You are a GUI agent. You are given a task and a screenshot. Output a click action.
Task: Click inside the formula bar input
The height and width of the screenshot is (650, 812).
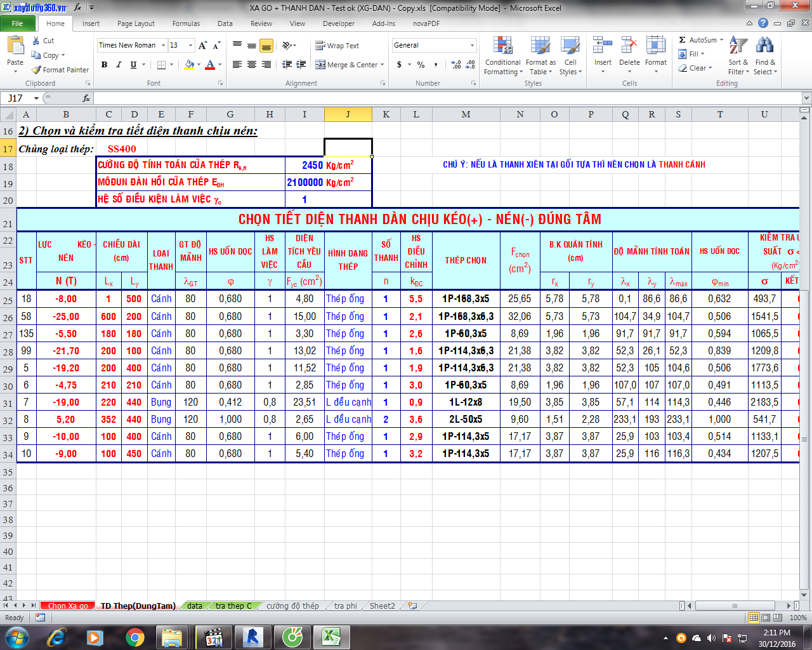coord(444,98)
